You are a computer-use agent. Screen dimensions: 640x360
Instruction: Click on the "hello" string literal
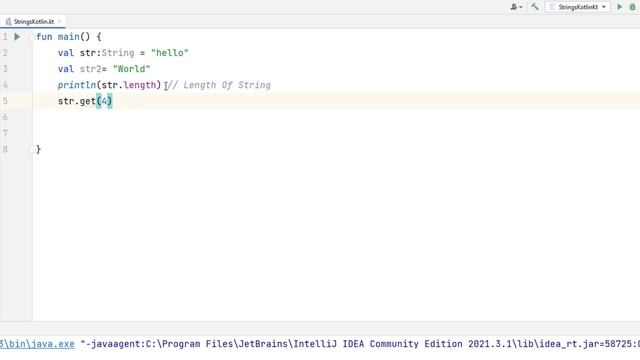pyautogui.click(x=170, y=53)
